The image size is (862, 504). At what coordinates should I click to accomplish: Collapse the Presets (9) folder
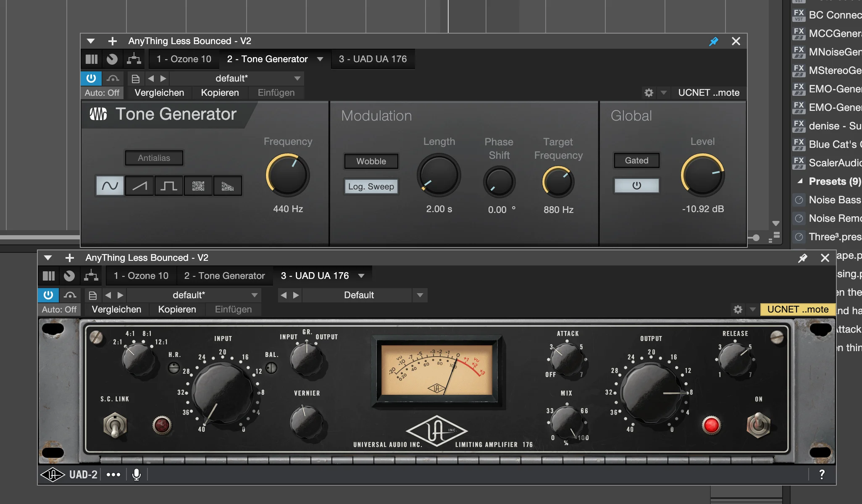tap(800, 181)
